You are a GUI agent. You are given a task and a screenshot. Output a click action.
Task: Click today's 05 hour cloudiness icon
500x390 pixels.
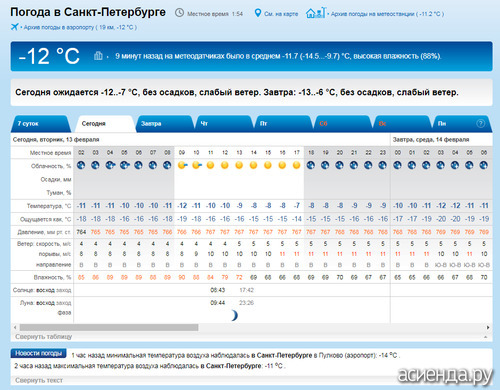coord(125,165)
